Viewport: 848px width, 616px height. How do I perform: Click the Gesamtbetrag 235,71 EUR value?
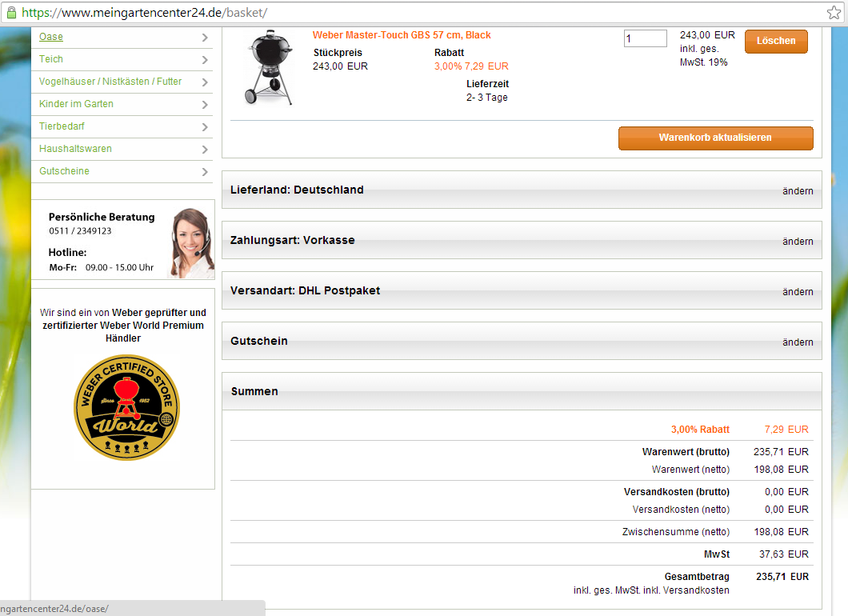click(x=782, y=577)
